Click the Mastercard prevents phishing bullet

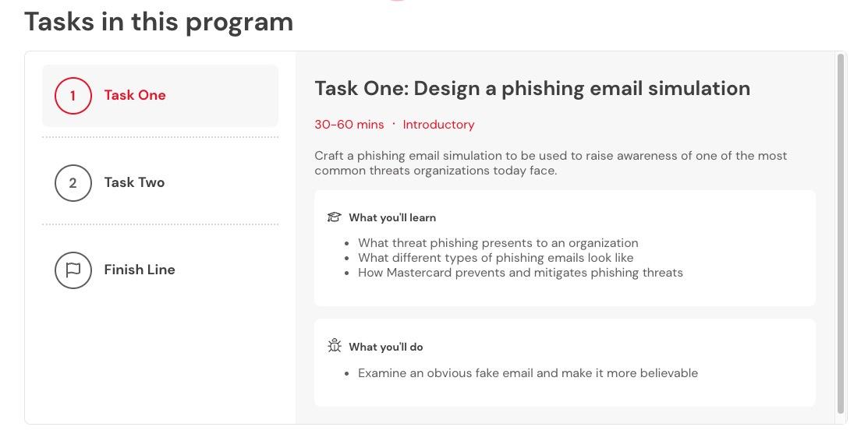pos(520,273)
